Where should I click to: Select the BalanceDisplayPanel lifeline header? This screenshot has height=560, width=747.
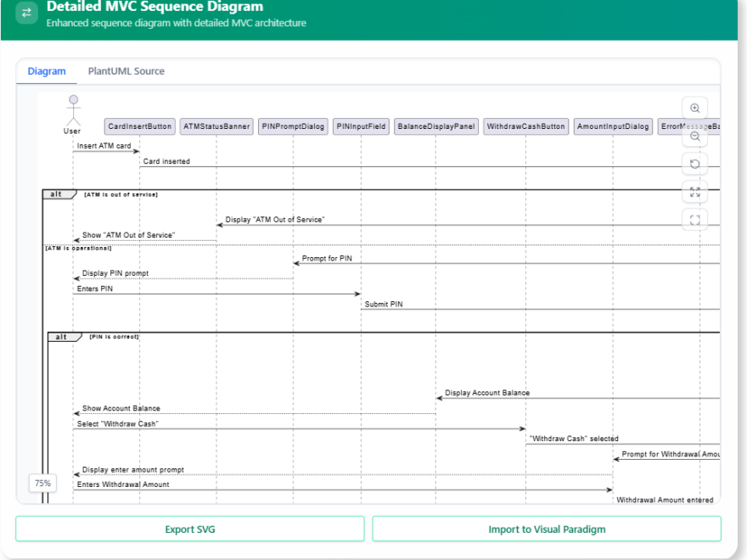(435, 126)
